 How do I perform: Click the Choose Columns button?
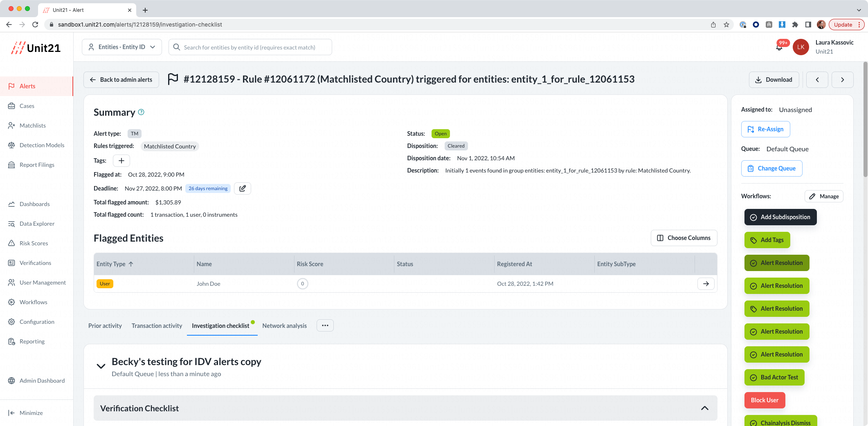684,238
